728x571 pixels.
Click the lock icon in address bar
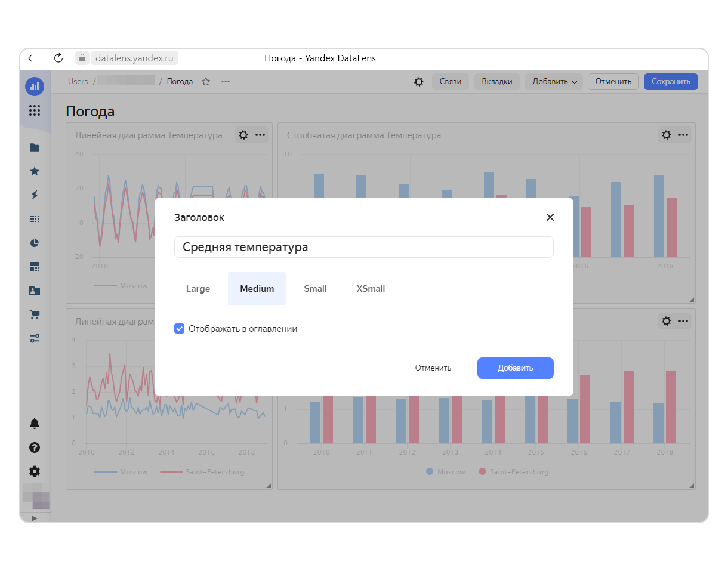pyautogui.click(x=82, y=58)
